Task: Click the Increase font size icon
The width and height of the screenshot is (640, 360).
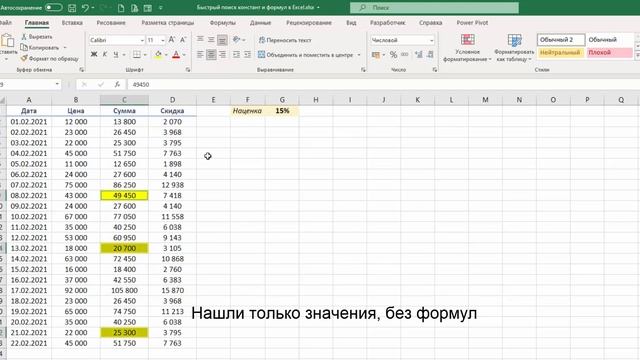Action: (x=172, y=40)
